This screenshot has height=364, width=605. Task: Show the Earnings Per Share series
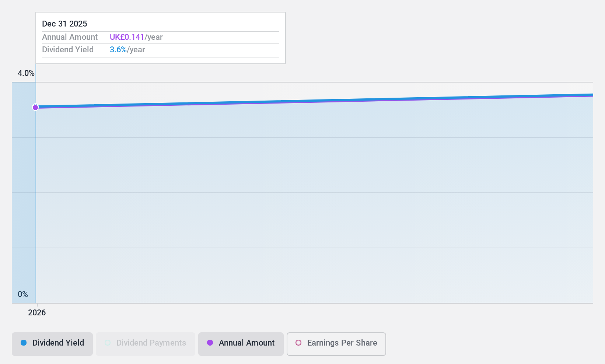click(336, 344)
